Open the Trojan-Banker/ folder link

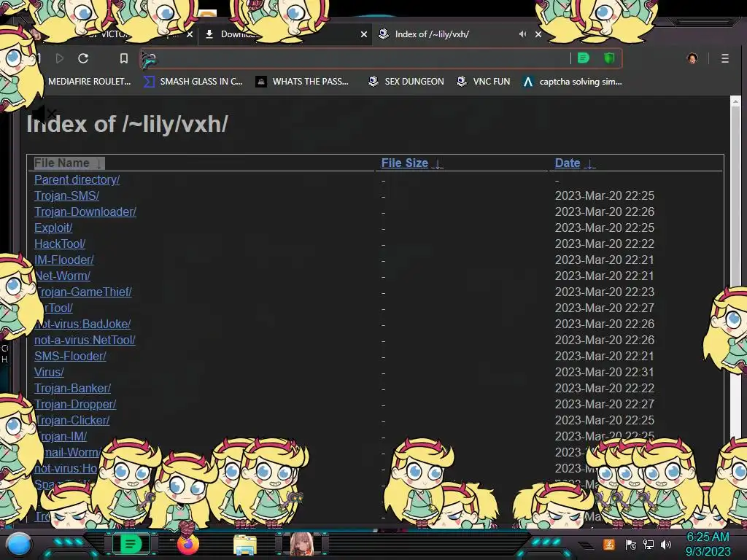[72, 388]
